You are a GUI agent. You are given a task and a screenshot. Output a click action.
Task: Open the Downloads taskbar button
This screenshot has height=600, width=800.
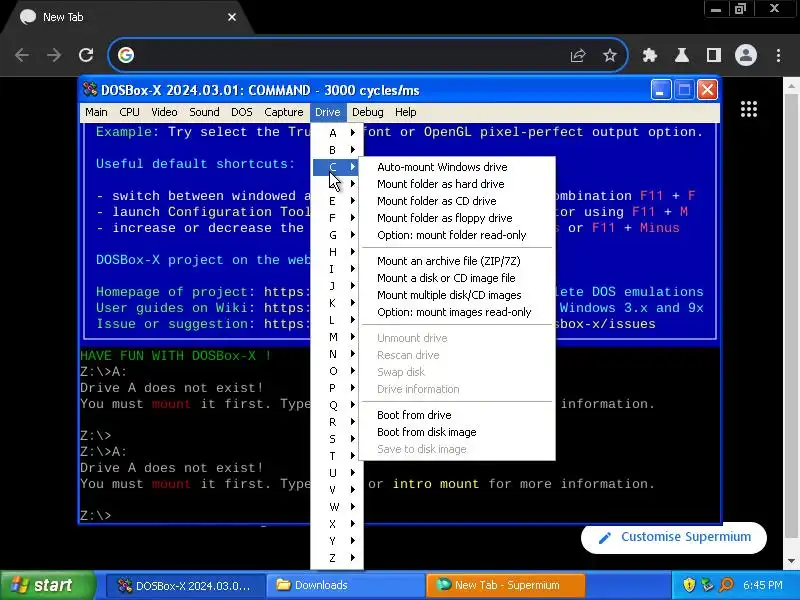[345, 585]
